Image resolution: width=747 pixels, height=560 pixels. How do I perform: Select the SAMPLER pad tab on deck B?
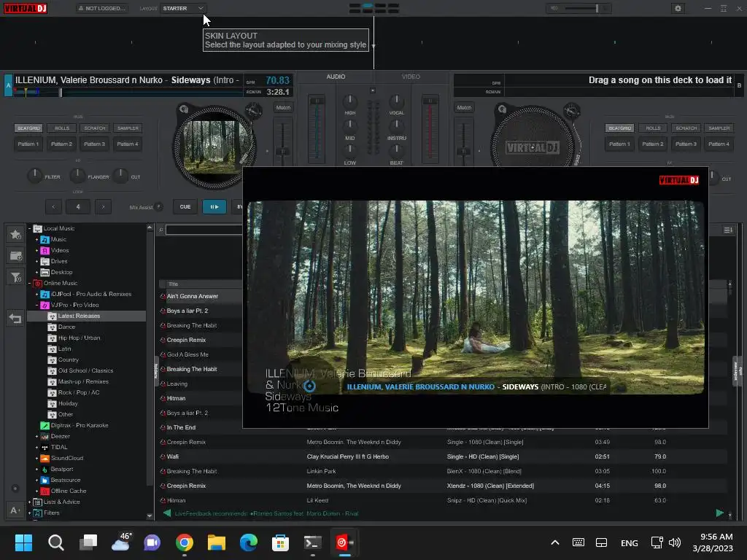(x=719, y=128)
